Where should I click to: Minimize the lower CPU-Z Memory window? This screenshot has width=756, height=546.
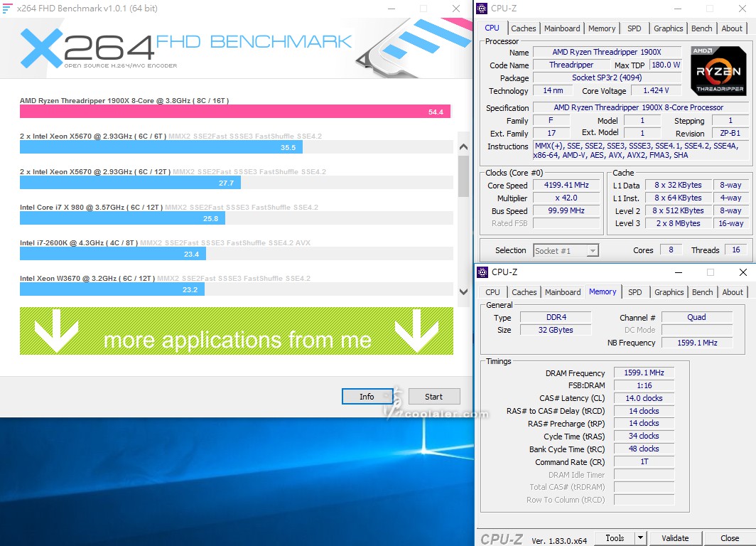point(679,272)
